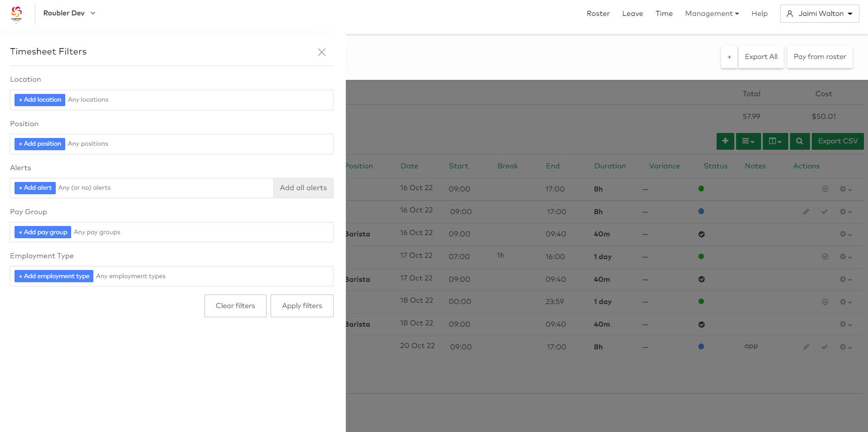
Task: Click the Roubler company logo
Action: (17, 14)
